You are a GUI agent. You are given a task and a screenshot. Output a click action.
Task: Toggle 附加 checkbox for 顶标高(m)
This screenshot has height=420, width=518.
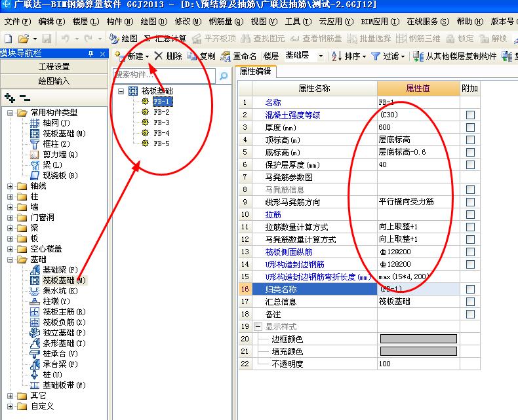(470, 140)
